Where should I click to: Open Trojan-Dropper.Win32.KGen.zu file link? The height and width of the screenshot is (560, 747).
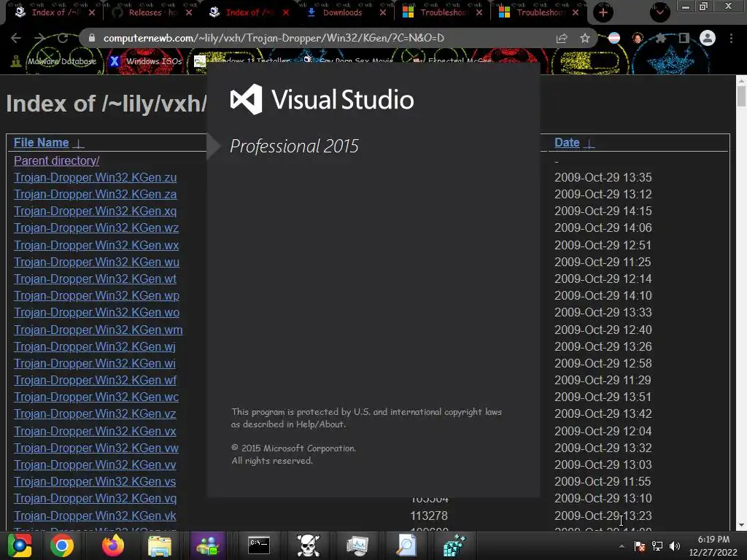pos(96,178)
